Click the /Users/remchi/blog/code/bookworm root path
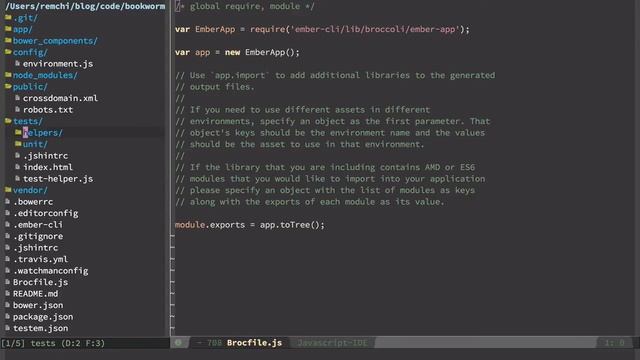 pyautogui.click(x=85, y=6)
